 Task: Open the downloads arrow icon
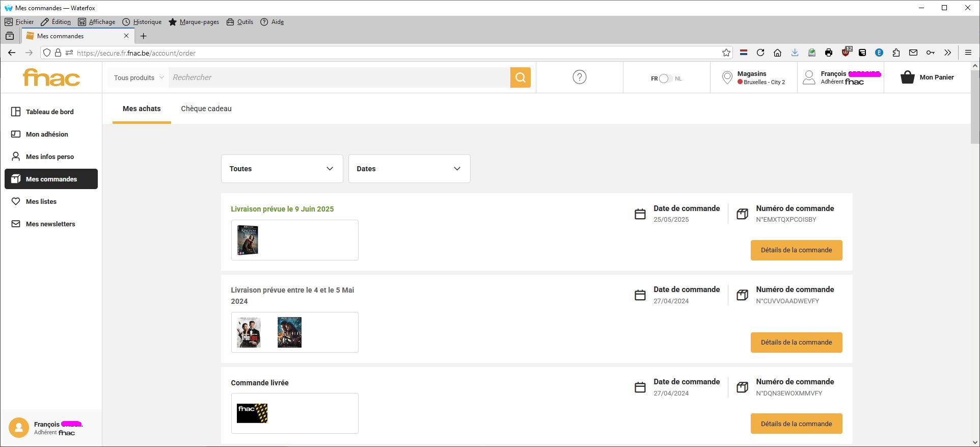pos(795,52)
